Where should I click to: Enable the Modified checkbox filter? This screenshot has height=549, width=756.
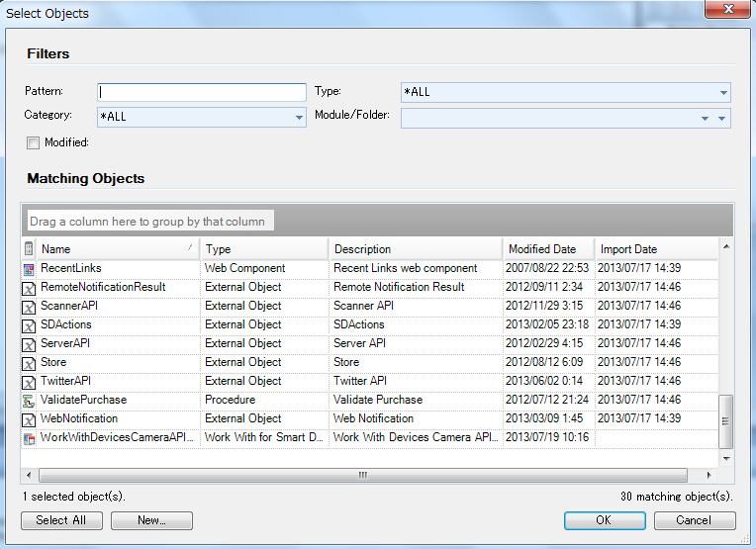[x=33, y=143]
